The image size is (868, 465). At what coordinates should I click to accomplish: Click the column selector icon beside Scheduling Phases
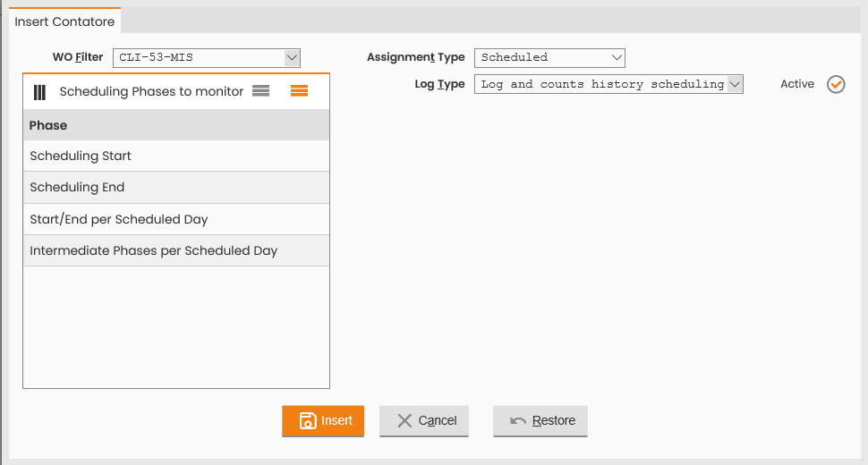(40, 92)
